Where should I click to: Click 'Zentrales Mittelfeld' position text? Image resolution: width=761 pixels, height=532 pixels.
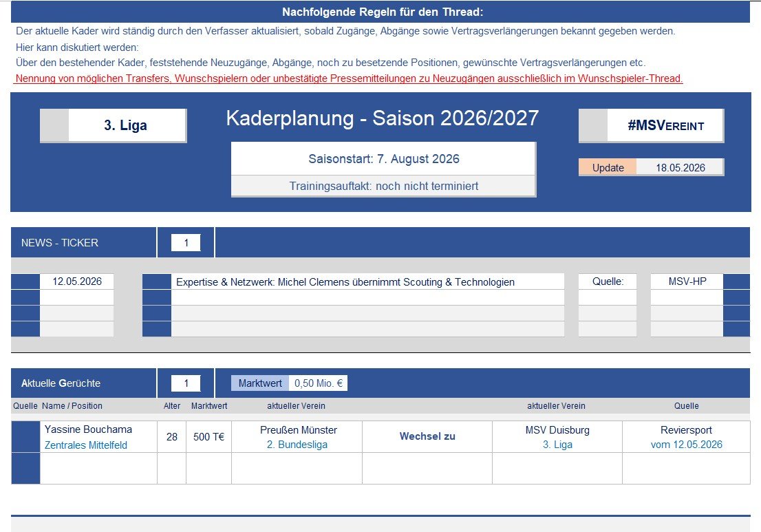click(86, 445)
